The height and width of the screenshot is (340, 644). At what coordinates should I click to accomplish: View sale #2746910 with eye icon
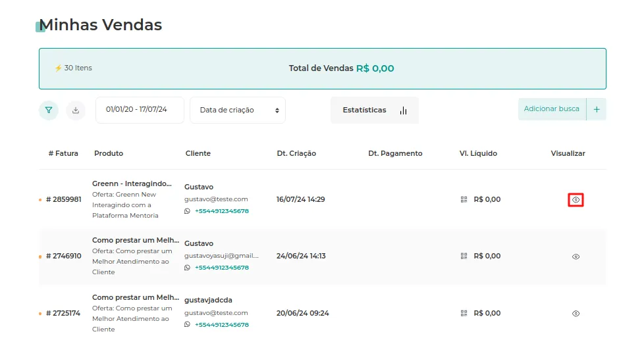(x=576, y=256)
